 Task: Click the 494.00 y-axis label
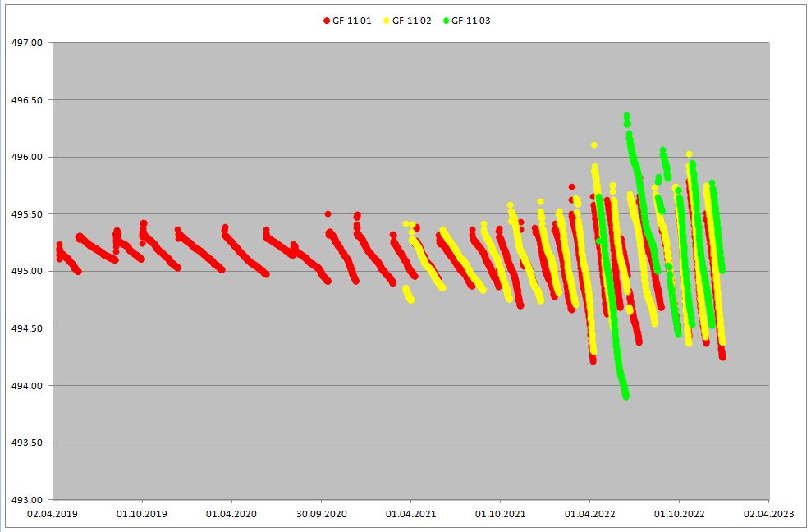tap(30, 386)
